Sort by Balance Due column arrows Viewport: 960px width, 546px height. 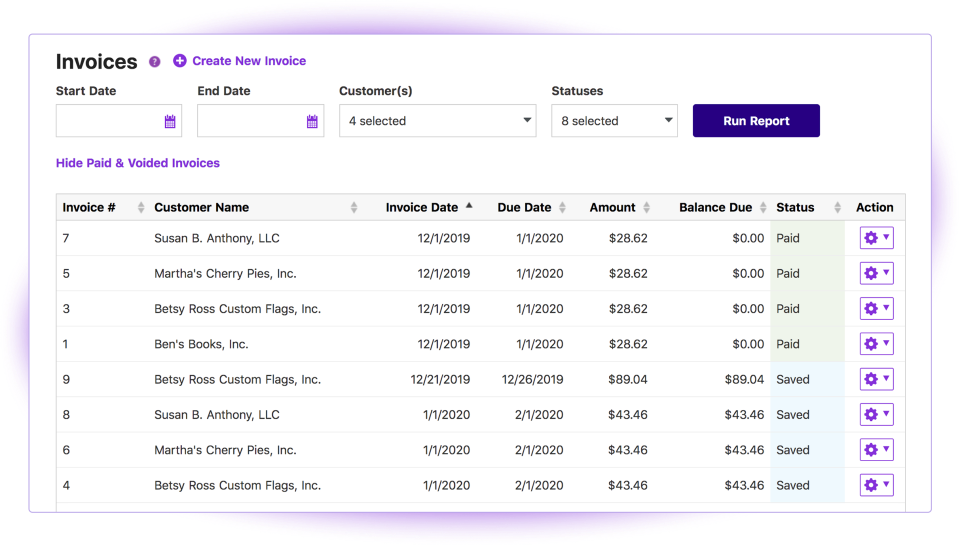click(x=763, y=208)
